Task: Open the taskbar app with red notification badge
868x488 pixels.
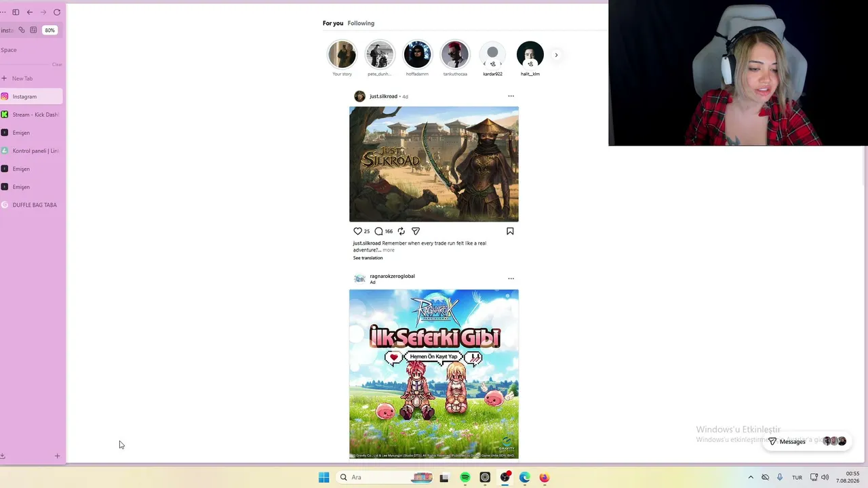Action: 505,478
